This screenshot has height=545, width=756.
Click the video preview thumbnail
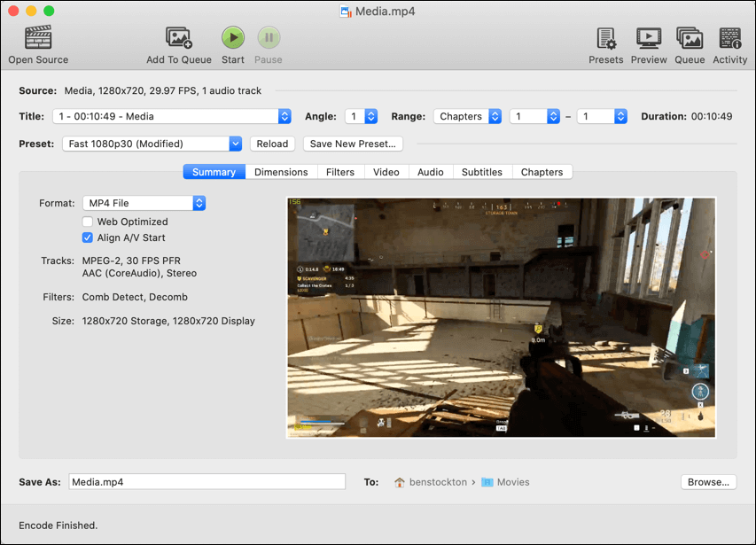coord(501,317)
